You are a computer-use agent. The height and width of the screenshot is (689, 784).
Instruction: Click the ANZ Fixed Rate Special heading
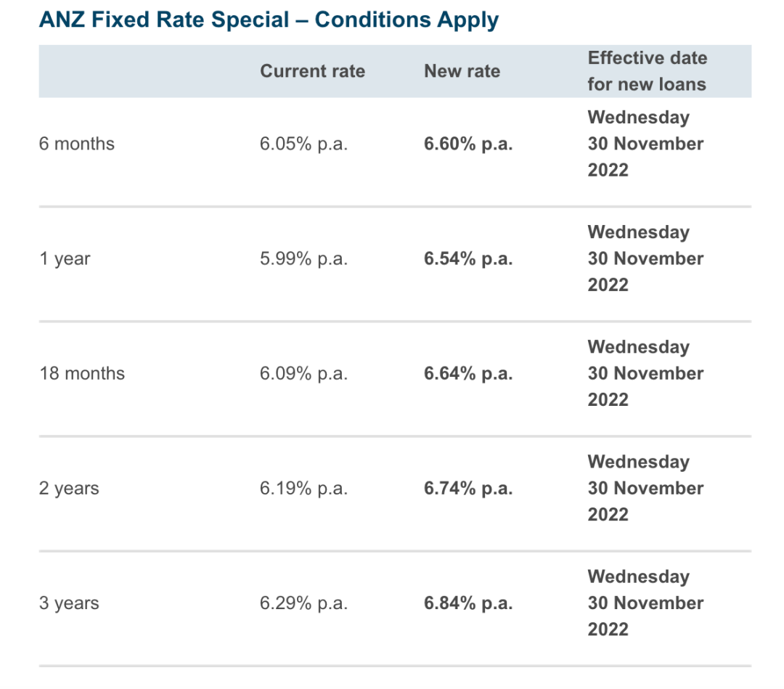click(x=269, y=20)
